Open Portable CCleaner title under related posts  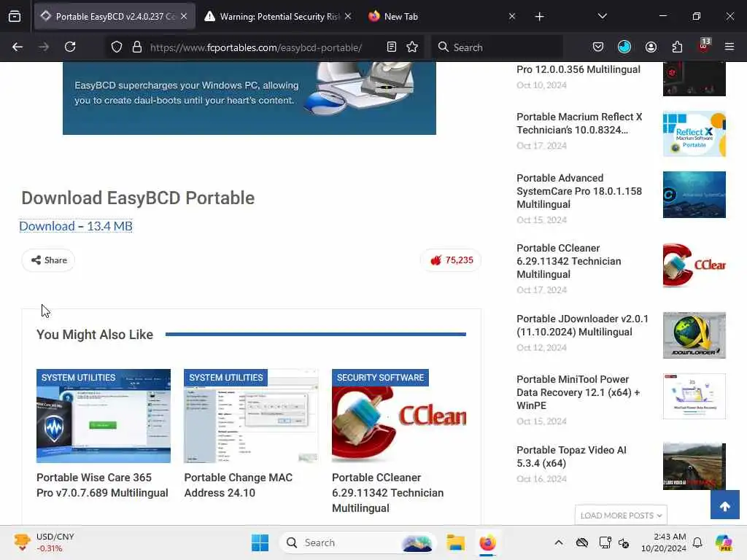click(x=388, y=493)
